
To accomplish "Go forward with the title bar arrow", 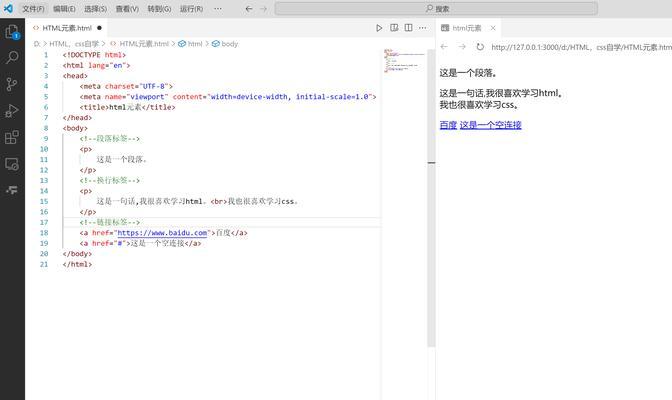I will pos(264,9).
